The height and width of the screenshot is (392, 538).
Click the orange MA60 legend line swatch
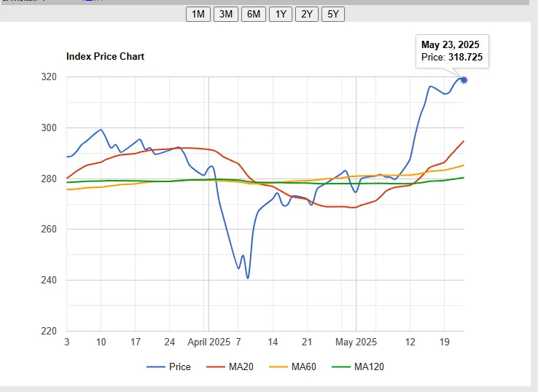coord(278,367)
